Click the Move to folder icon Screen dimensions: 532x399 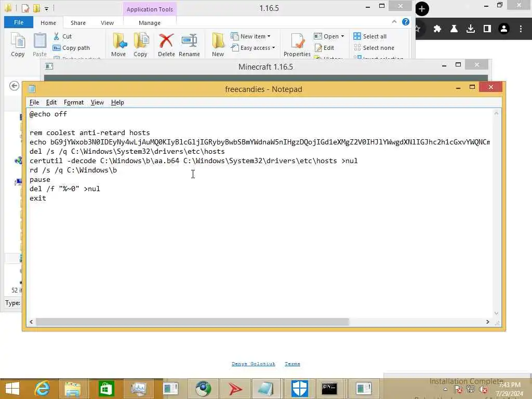118,45
